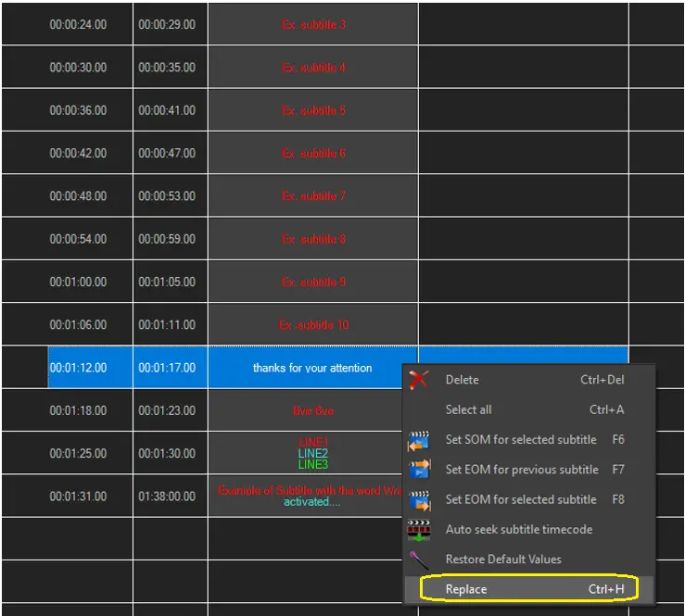The width and height of the screenshot is (685, 616).
Task: Choose Select all in context menu
Action: point(469,409)
